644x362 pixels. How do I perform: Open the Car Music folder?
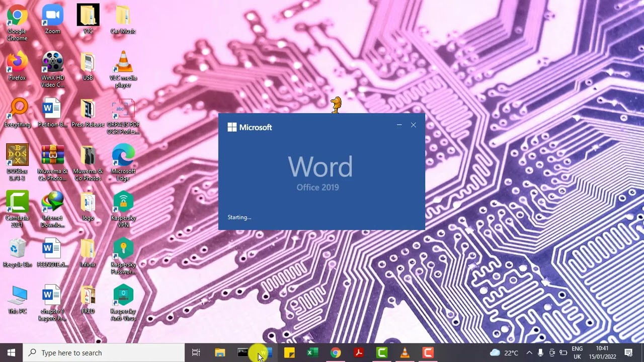(x=123, y=20)
